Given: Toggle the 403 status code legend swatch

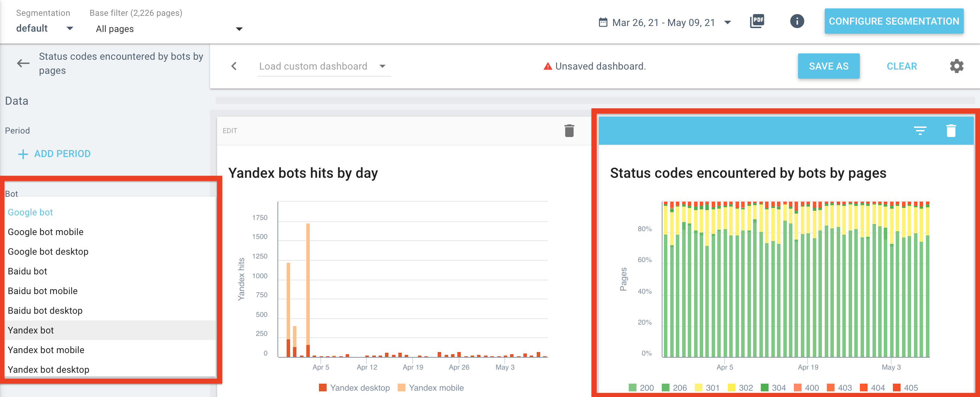Looking at the screenshot, I should point(830,388).
